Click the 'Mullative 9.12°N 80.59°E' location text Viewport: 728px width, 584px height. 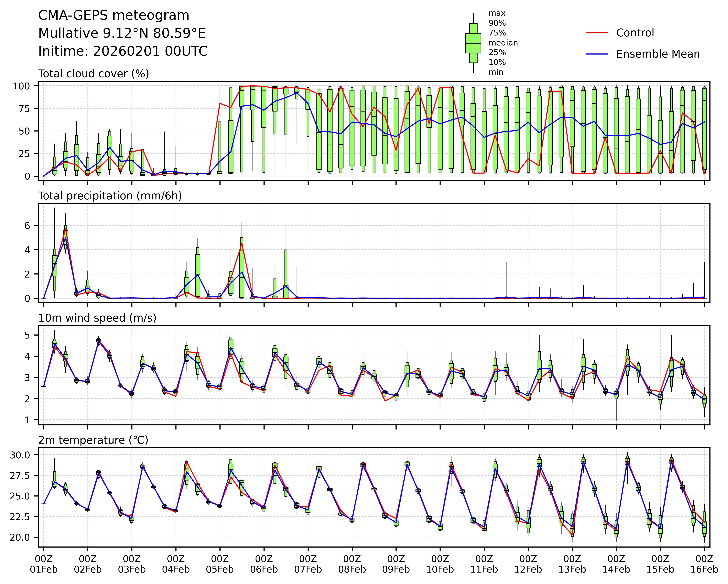122,33
